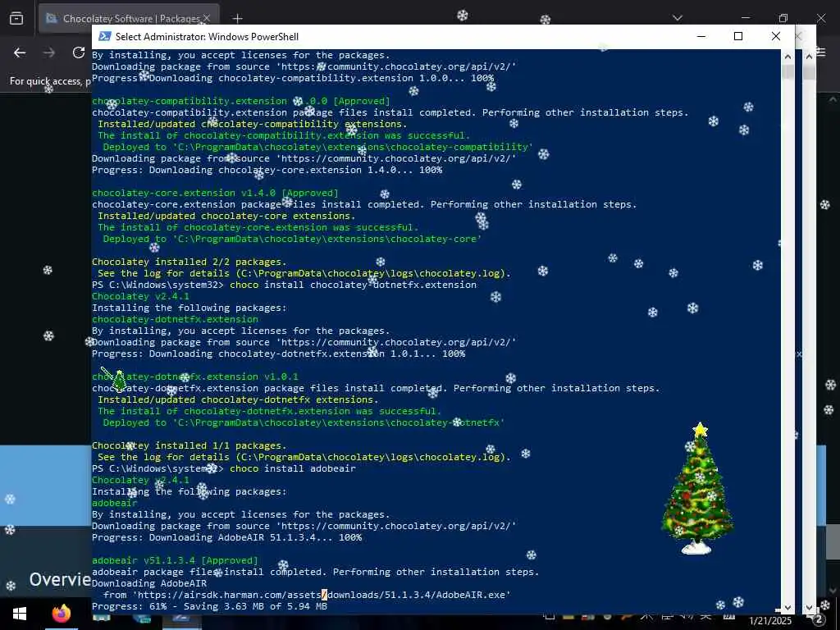Open Firefox from the taskbar
This screenshot has width=840, height=630.
[x=61, y=614]
